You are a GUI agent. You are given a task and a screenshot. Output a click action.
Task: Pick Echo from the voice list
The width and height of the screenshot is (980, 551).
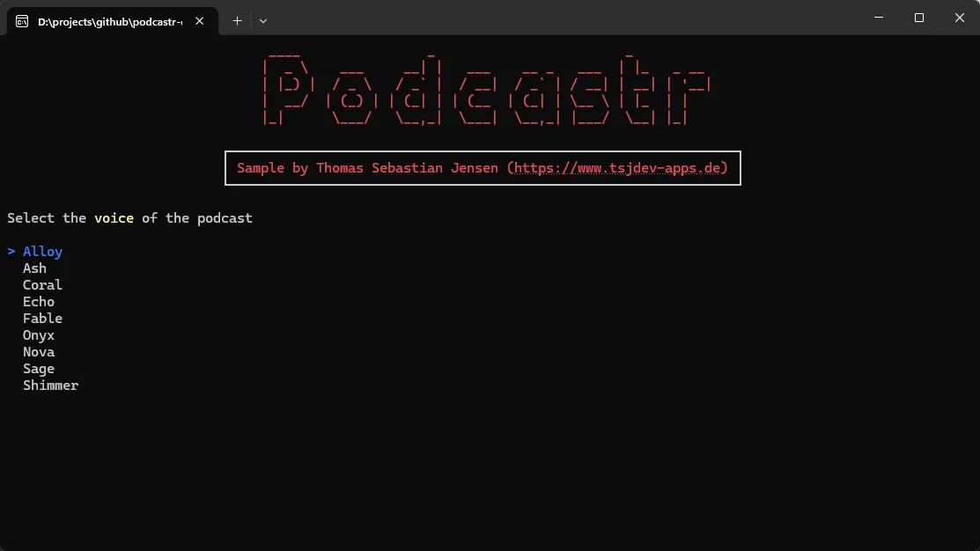point(39,302)
